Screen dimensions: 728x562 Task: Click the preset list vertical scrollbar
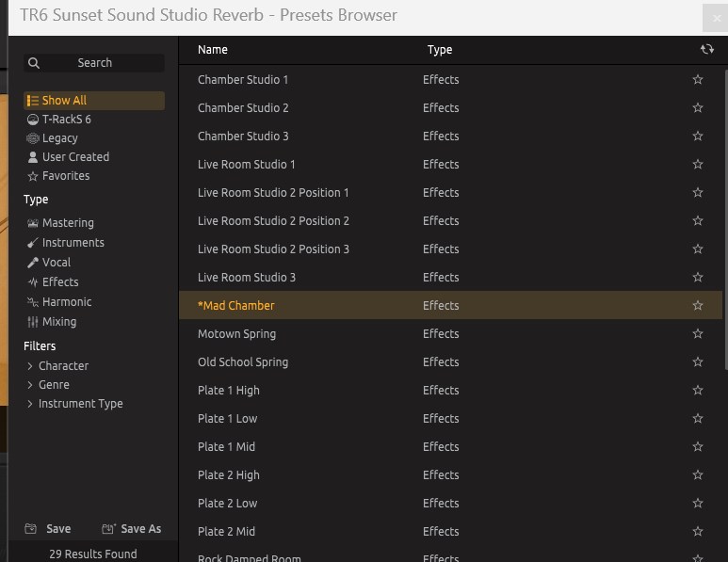click(x=724, y=217)
